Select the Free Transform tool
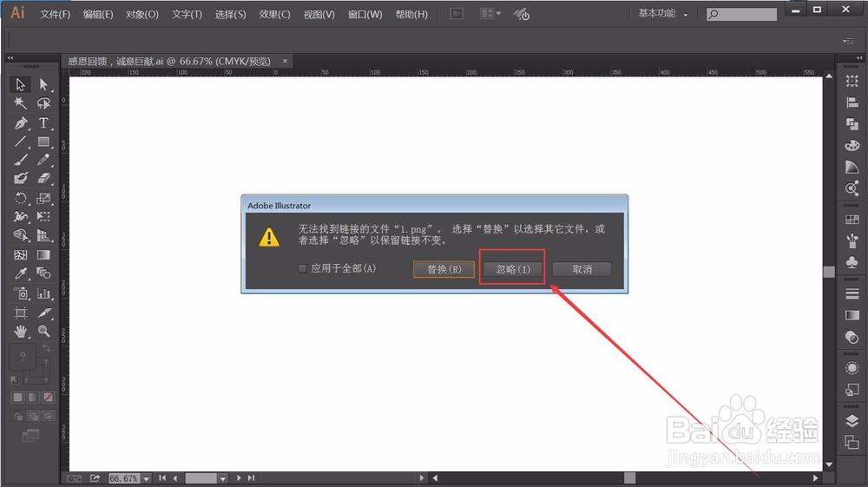This screenshot has height=487, width=868. point(43,216)
